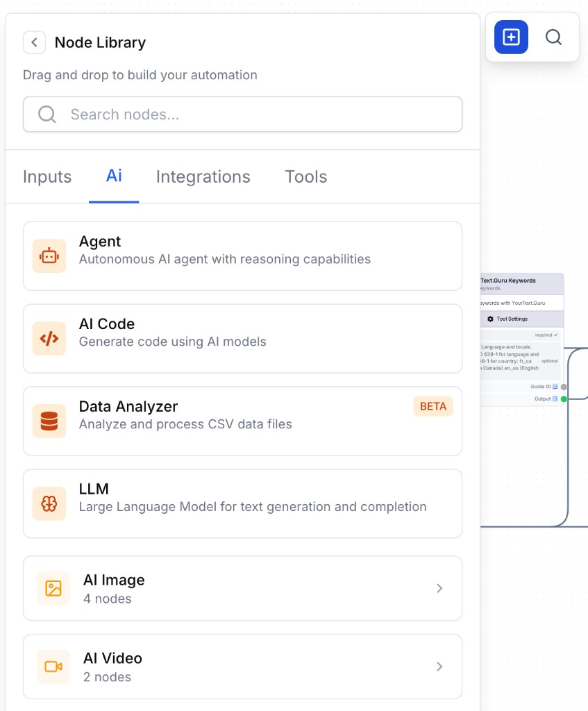Viewport: 588px width, 711px height.
Task: Click the Output port icon
Action: pos(555,399)
